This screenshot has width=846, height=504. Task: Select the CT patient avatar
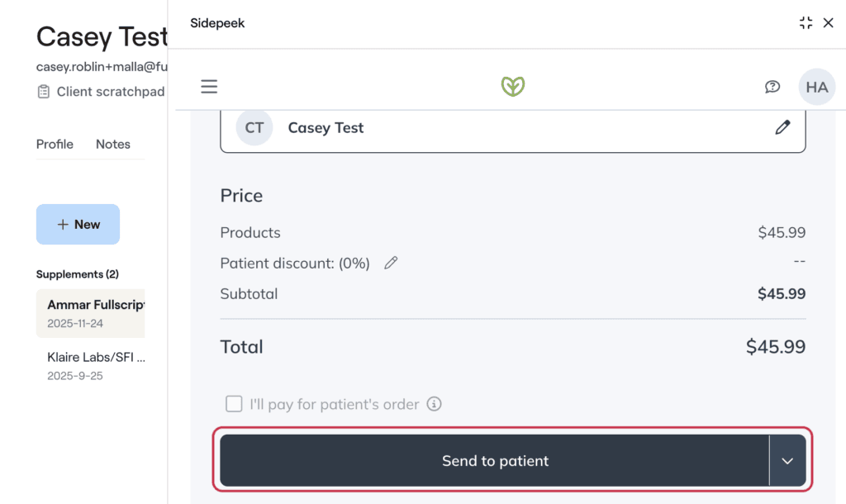tap(254, 127)
